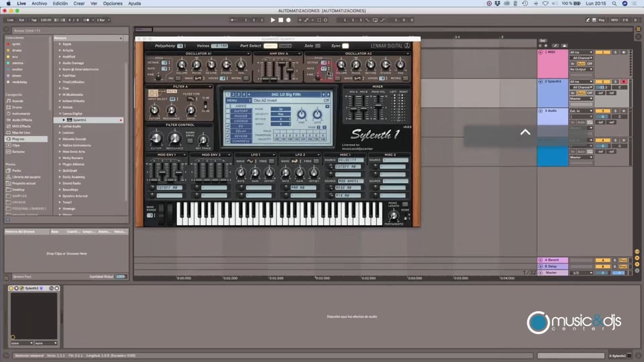Expand the Audio Damage plug-in folder
This screenshot has width=644, height=362.
[x=60, y=63]
